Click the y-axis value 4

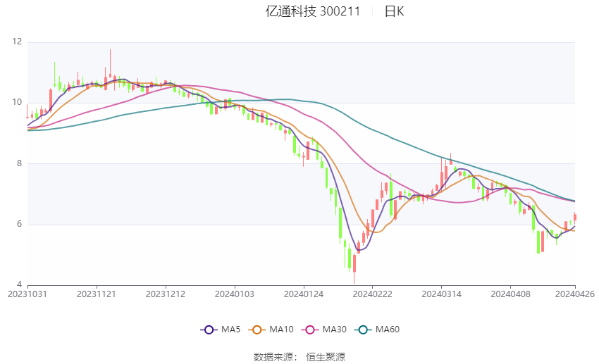click(x=19, y=284)
